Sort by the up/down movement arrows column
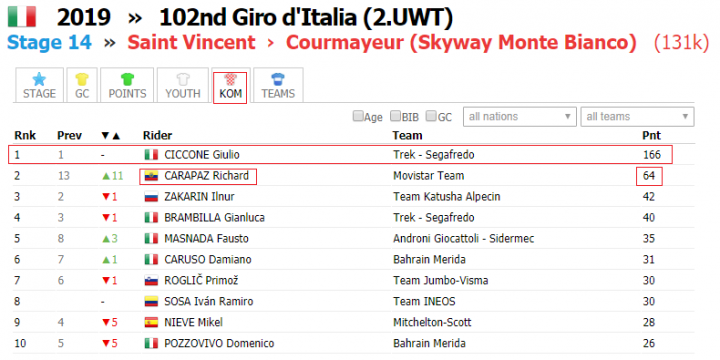This screenshot has height=360, width=720. coord(110,135)
